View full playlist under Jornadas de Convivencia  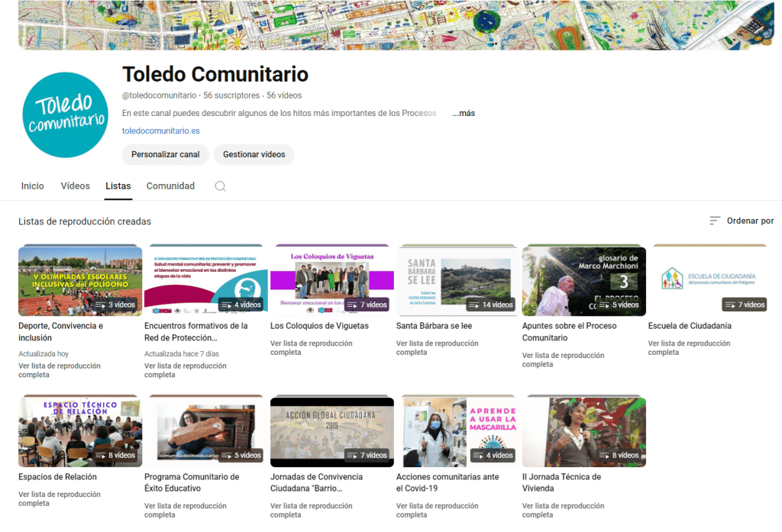(x=312, y=510)
